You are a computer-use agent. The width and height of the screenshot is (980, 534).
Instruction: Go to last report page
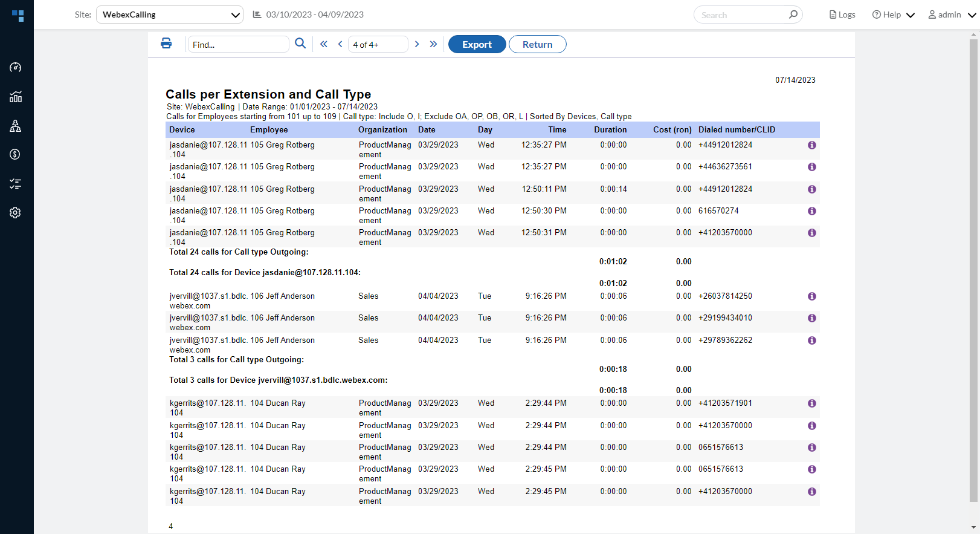433,44
